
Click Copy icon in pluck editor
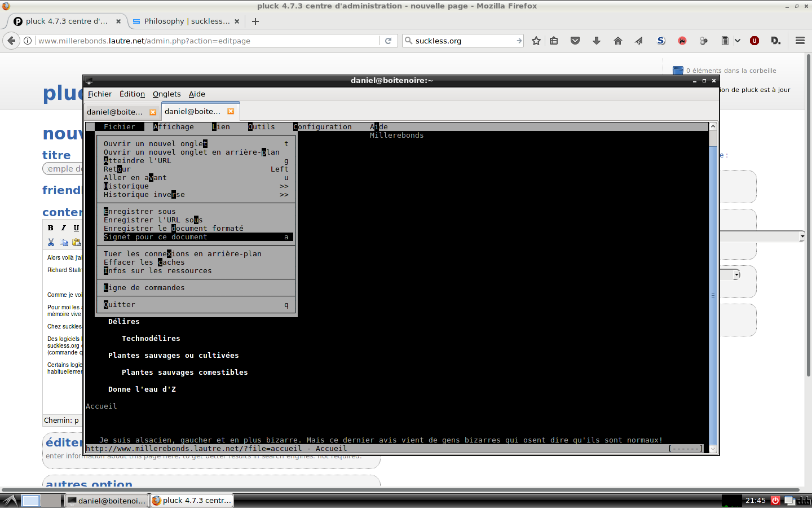click(64, 242)
